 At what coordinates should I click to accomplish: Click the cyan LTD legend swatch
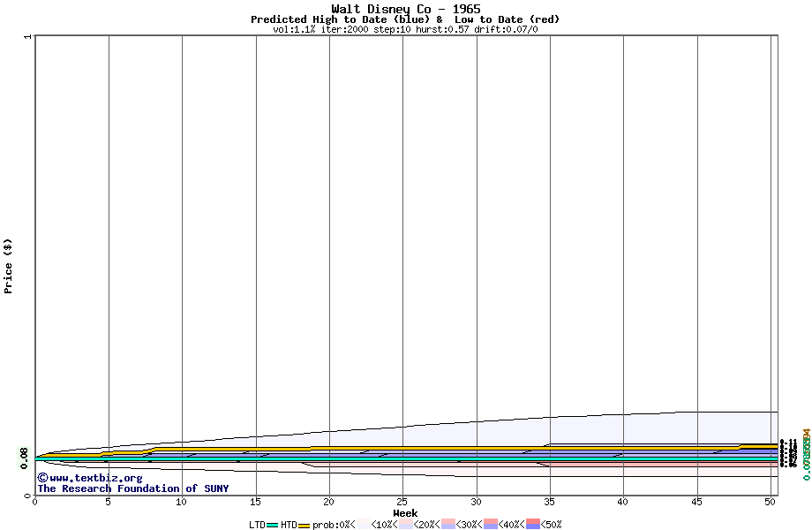[x=273, y=525]
